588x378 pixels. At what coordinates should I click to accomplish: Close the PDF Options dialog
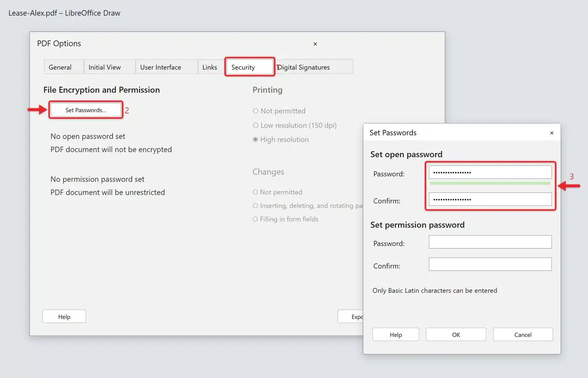point(315,44)
